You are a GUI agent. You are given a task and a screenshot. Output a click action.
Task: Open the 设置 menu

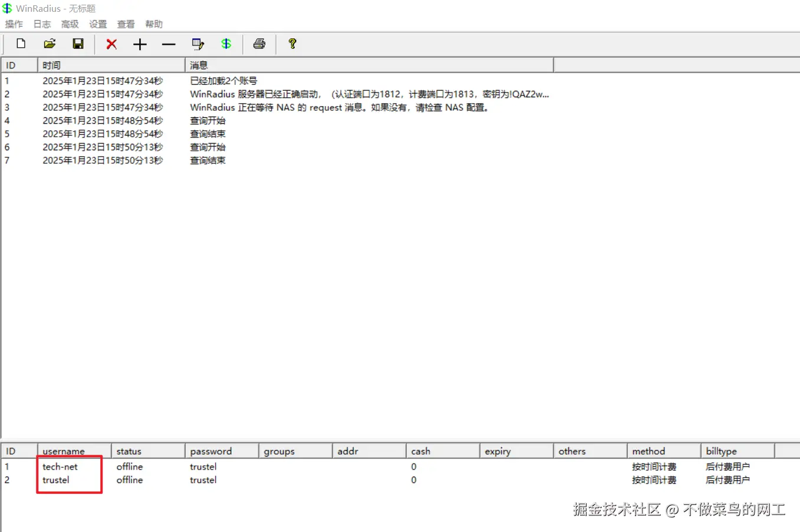[98, 24]
